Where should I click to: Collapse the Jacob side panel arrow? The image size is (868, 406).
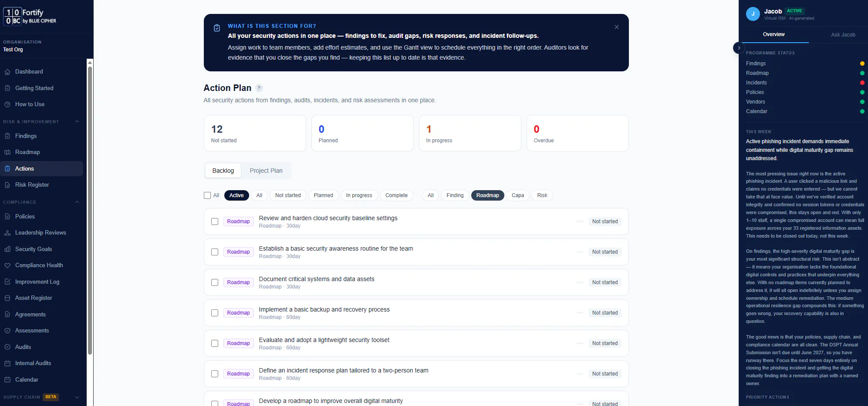[739, 48]
